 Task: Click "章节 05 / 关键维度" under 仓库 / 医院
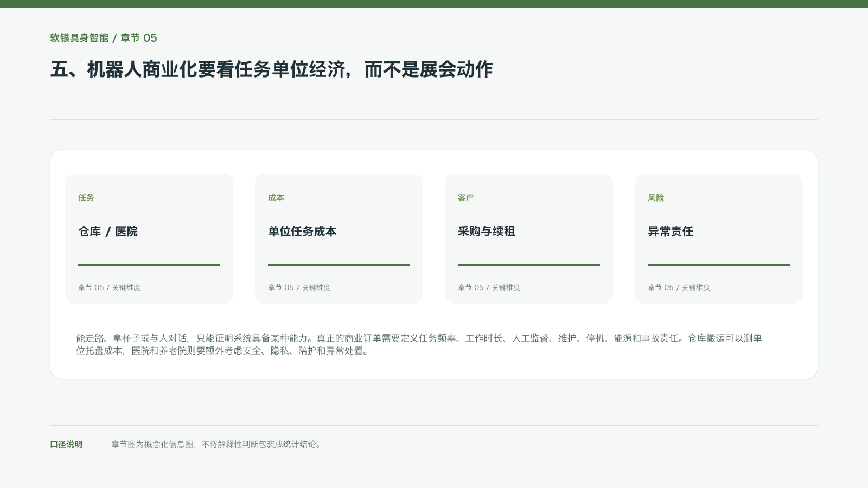click(x=109, y=287)
